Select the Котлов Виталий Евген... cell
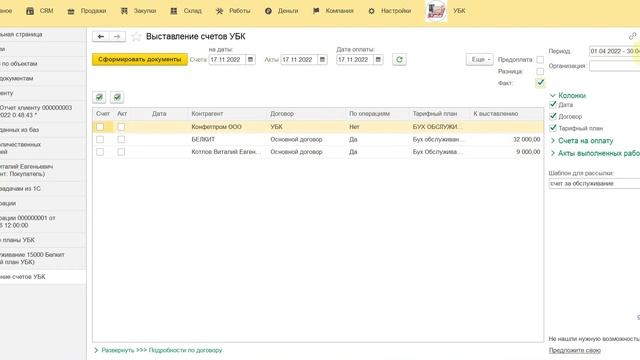Image resolution: width=640 pixels, height=360 pixels. pyautogui.click(x=227, y=152)
